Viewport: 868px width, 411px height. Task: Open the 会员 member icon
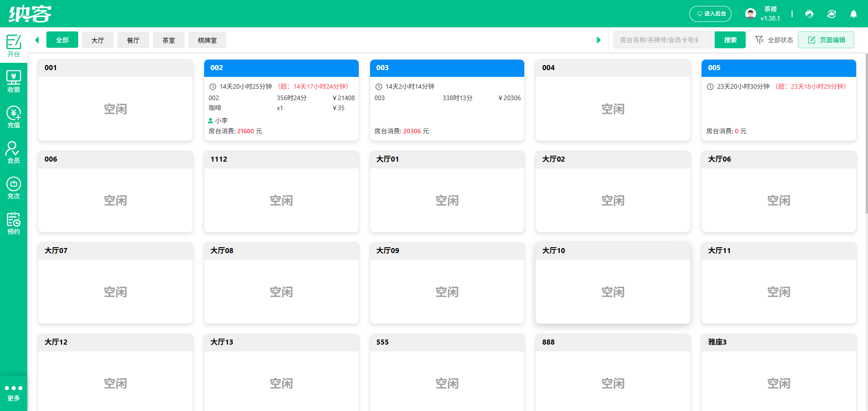click(x=14, y=152)
